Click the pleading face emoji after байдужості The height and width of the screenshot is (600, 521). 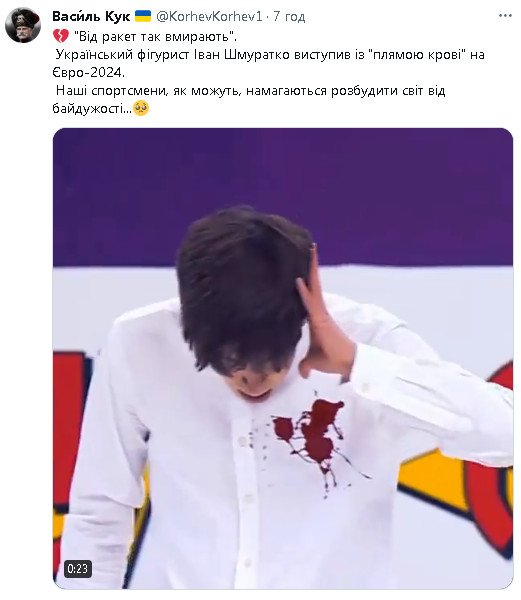click(x=141, y=109)
